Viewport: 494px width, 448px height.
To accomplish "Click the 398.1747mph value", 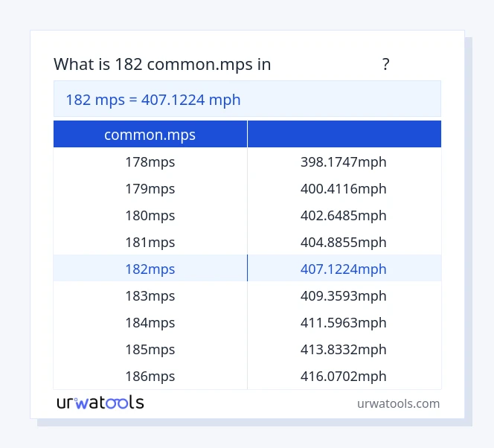I will [x=343, y=162].
